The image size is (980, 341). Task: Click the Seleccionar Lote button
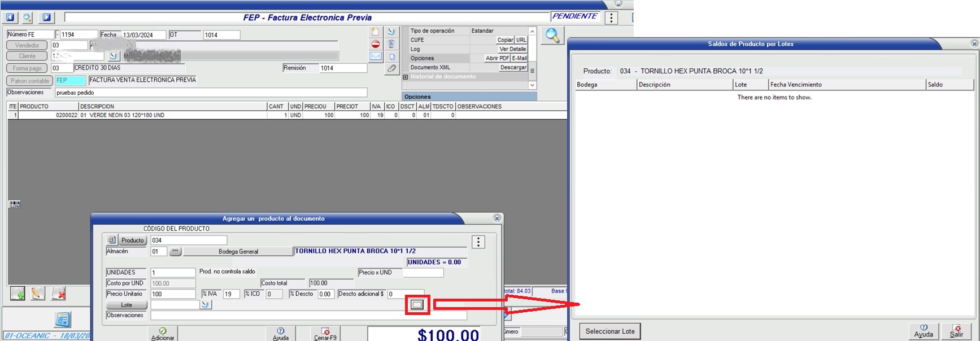tap(610, 331)
